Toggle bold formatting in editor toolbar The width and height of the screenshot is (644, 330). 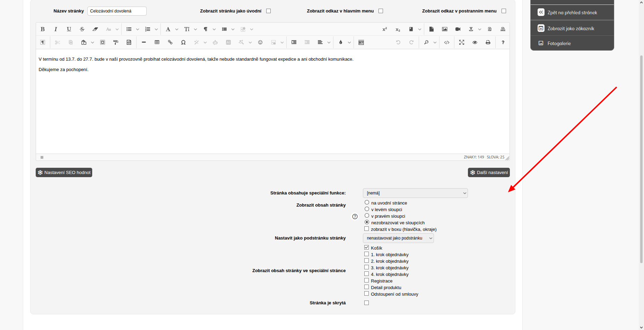click(x=43, y=29)
